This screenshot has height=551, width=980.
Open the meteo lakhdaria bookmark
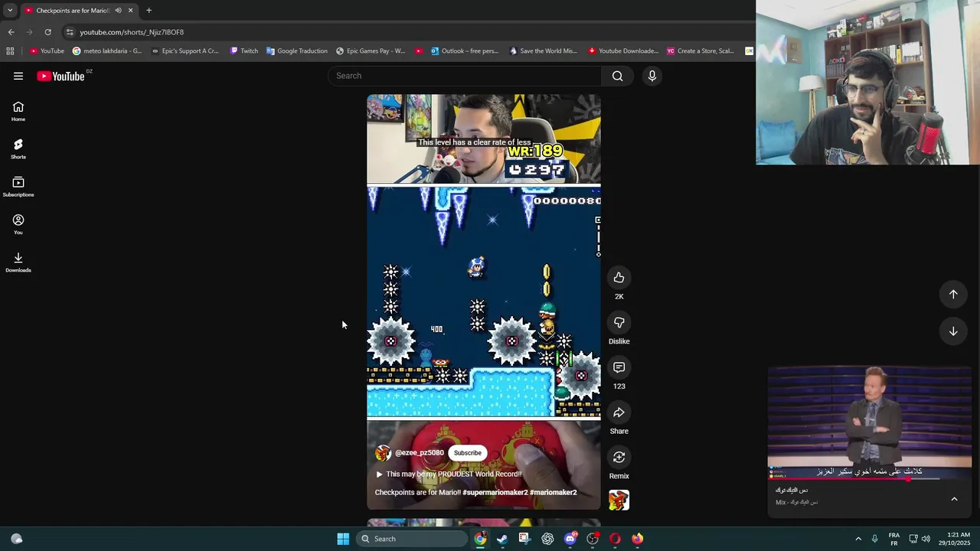[x=107, y=51]
